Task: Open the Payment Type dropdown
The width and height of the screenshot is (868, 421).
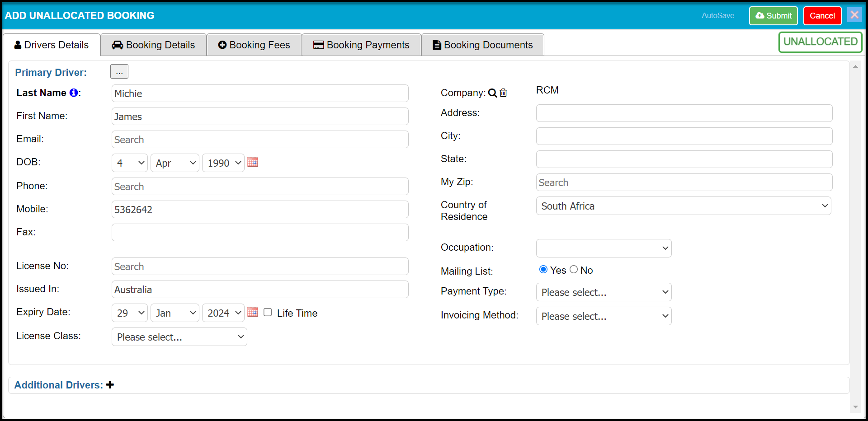Action: (604, 292)
